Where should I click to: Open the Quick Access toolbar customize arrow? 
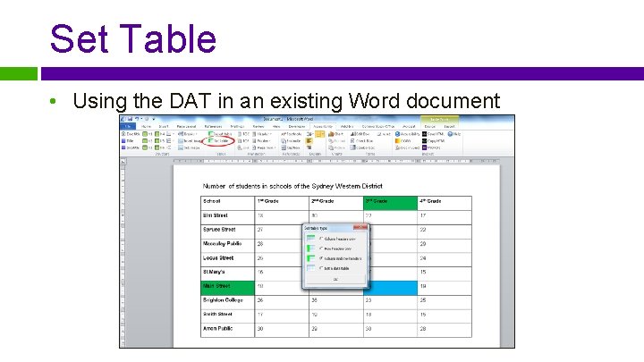[x=153, y=119]
